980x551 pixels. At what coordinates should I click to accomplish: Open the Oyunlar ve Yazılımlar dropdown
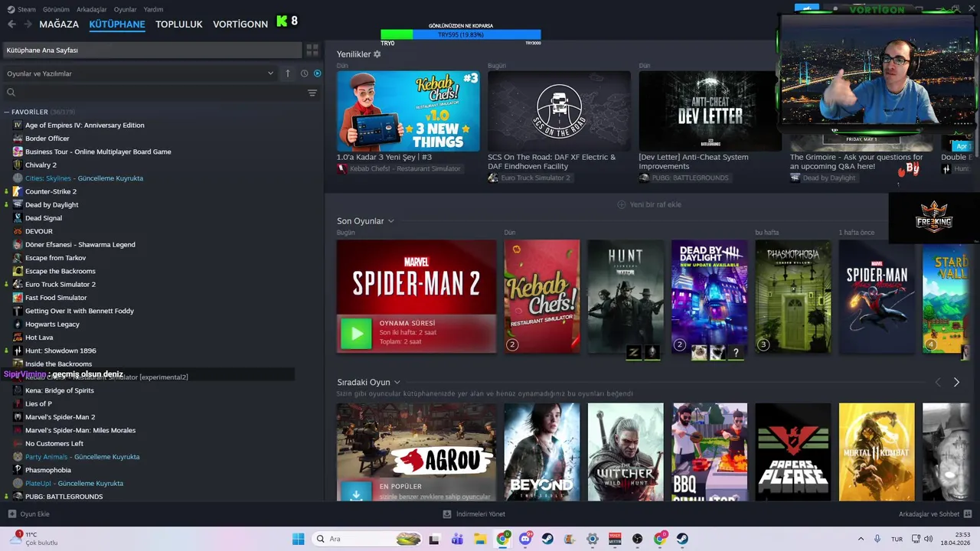click(140, 73)
